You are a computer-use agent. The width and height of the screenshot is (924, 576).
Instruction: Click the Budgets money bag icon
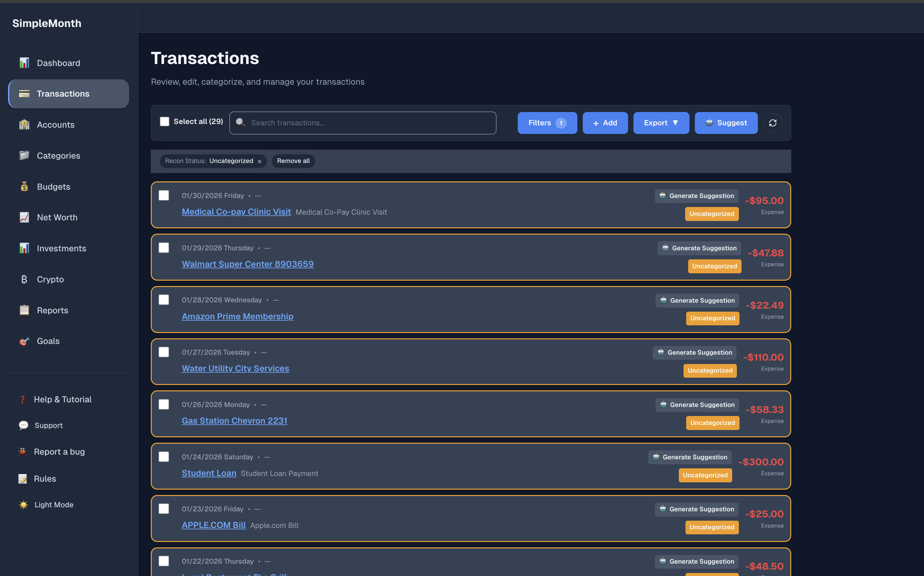point(24,187)
